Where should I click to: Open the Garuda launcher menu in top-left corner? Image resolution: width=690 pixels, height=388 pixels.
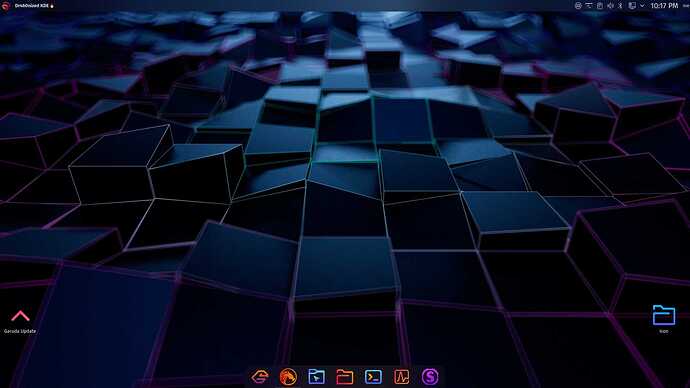(x=5, y=6)
